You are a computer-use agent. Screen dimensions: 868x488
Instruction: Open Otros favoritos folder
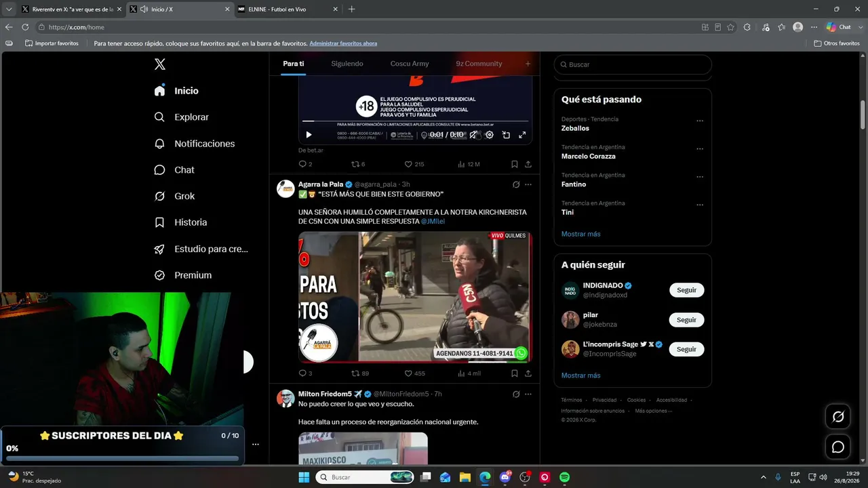837,43
